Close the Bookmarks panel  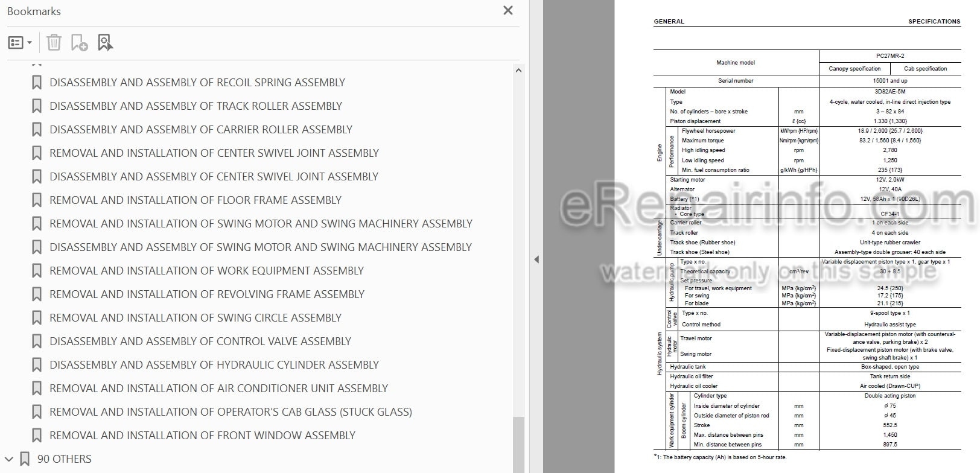click(x=508, y=10)
